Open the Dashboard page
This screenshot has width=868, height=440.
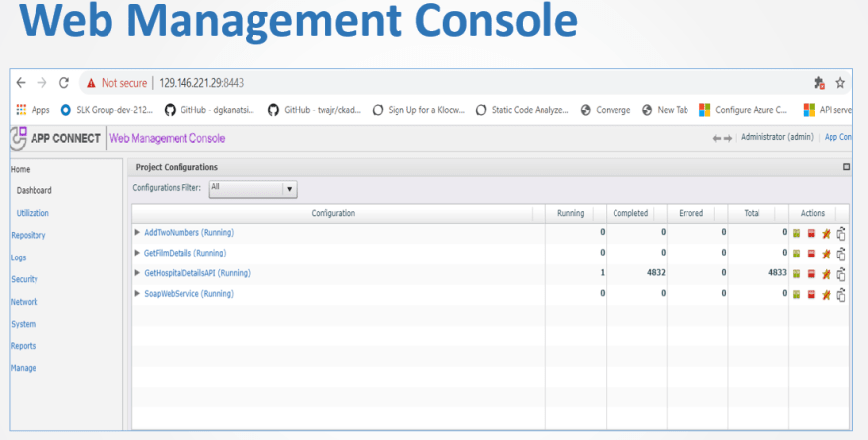34,190
